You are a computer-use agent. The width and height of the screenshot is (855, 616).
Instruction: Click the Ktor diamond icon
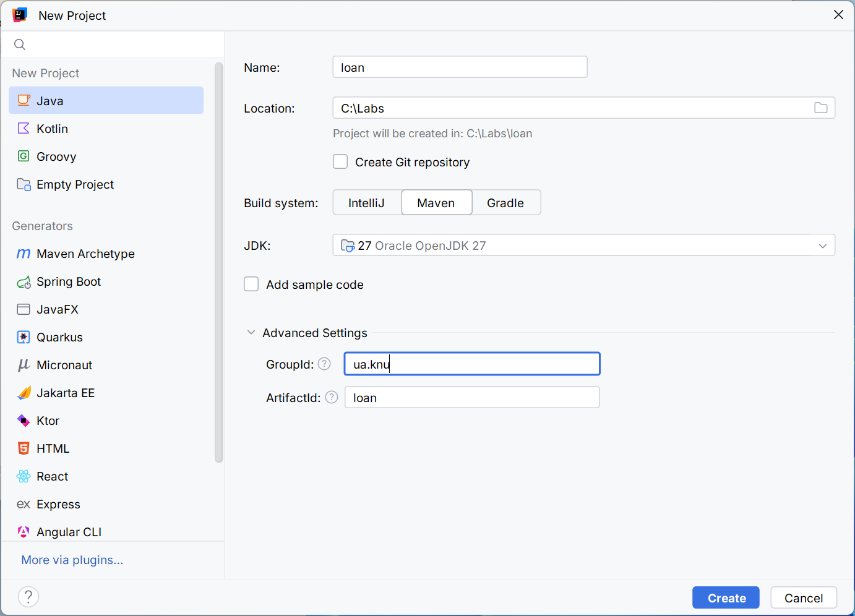(x=24, y=421)
